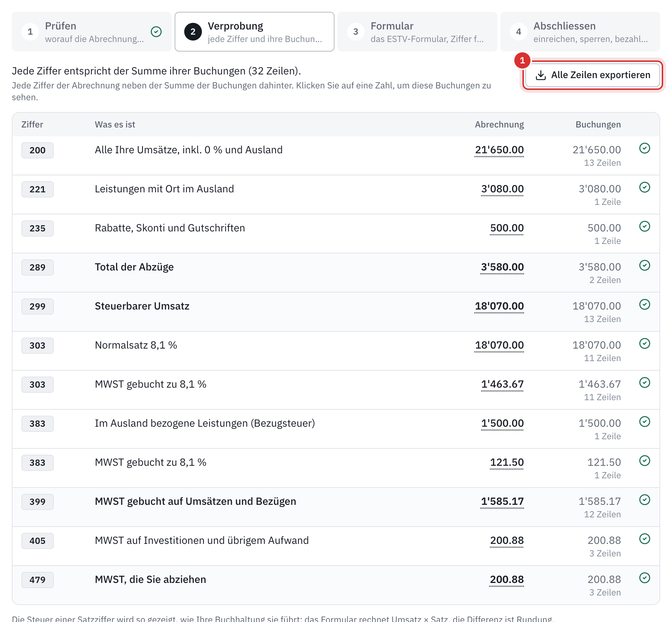Click Alle Zeilen exportieren button

pos(592,75)
